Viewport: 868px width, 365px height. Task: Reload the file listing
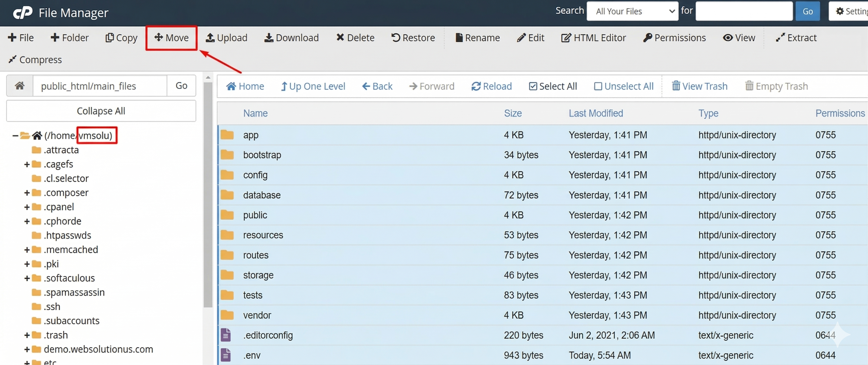[491, 86]
